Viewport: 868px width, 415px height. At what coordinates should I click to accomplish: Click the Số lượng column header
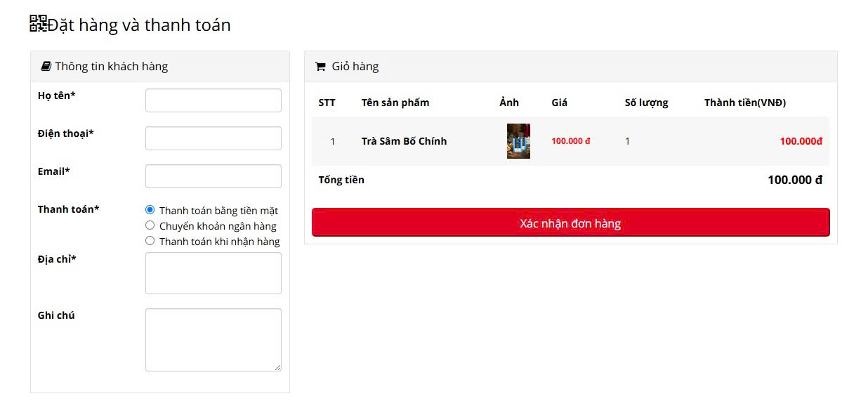coord(646,103)
